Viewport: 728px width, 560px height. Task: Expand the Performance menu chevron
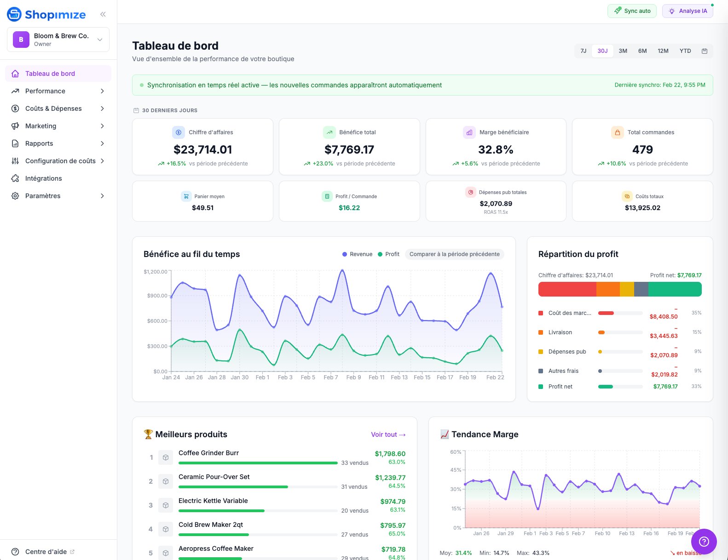click(102, 91)
